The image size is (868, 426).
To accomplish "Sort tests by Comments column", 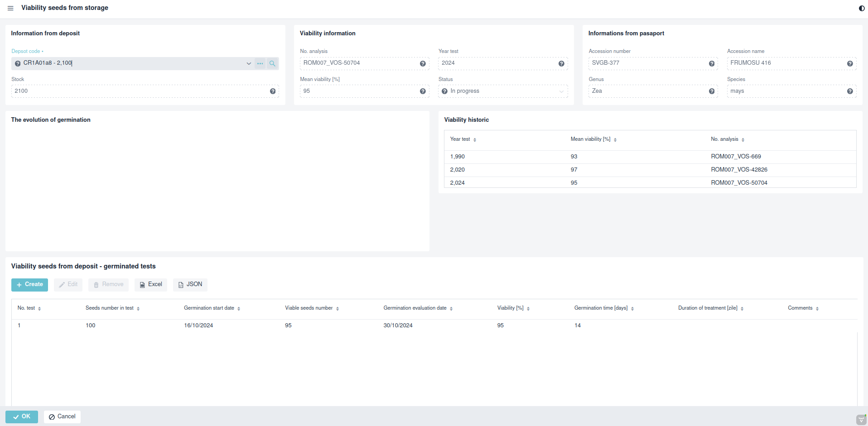I will [x=817, y=309].
